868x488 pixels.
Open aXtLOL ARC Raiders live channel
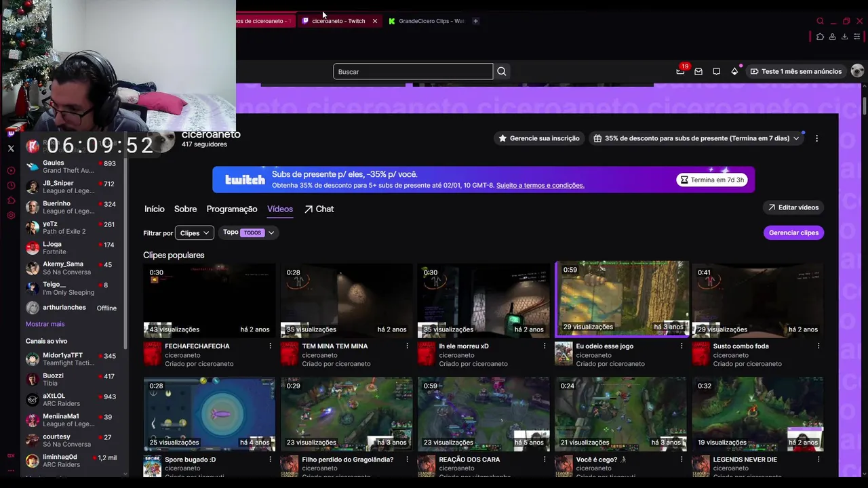click(x=73, y=400)
